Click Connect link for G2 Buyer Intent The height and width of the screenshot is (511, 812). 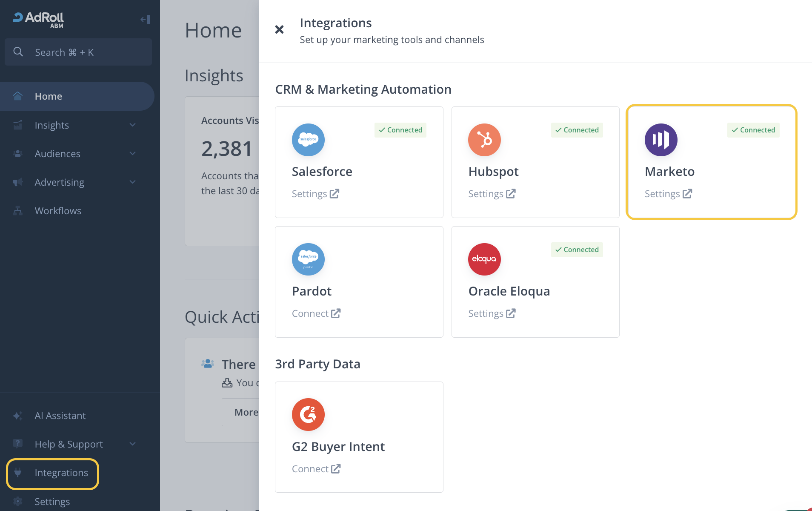pos(316,469)
